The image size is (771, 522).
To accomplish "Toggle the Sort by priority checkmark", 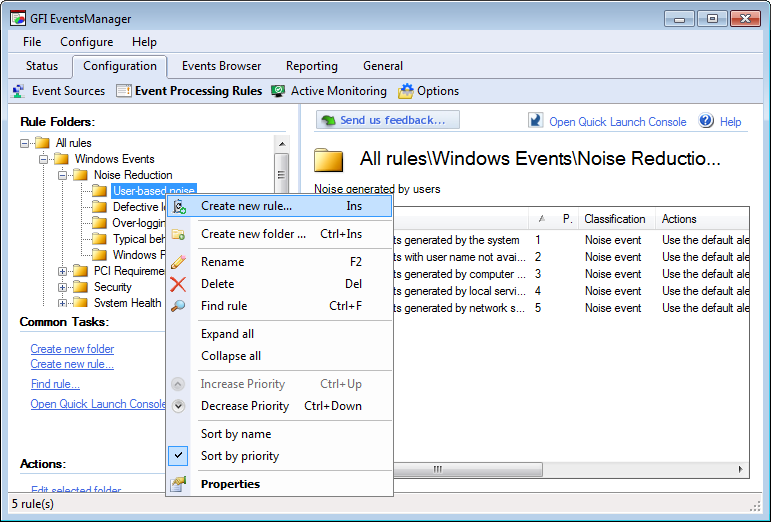I will click(x=178, y=456).
